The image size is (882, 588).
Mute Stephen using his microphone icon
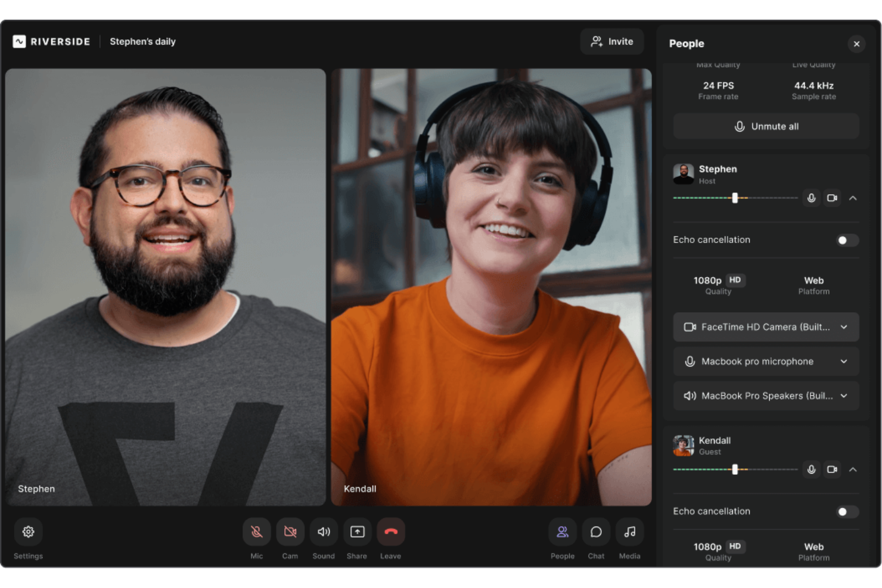coord(811,198)
